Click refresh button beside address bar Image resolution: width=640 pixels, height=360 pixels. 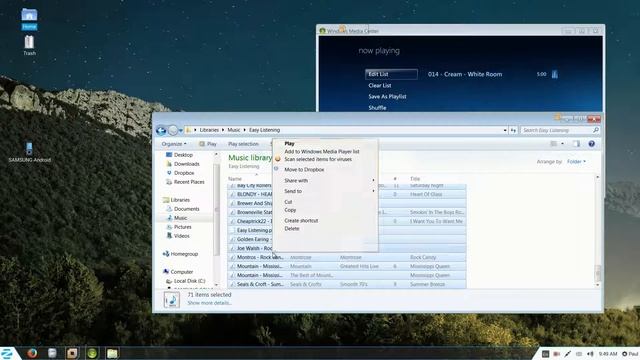coord(513,130)
